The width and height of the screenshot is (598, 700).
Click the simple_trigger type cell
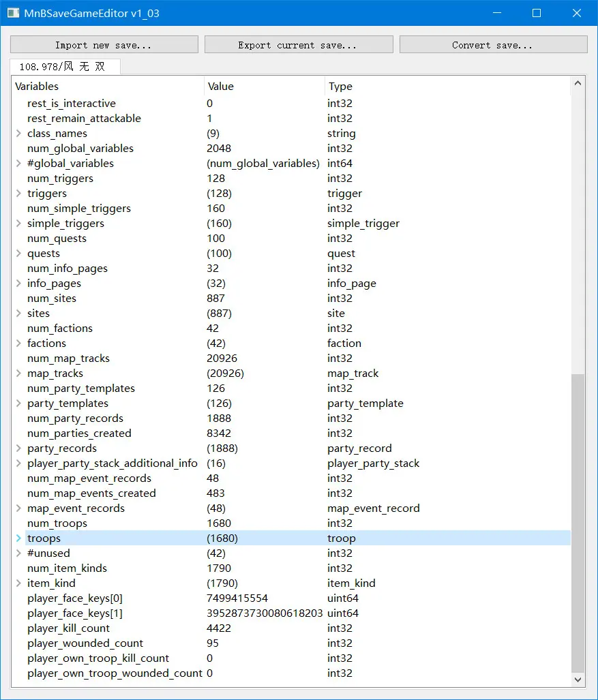[x=363, y=223]
